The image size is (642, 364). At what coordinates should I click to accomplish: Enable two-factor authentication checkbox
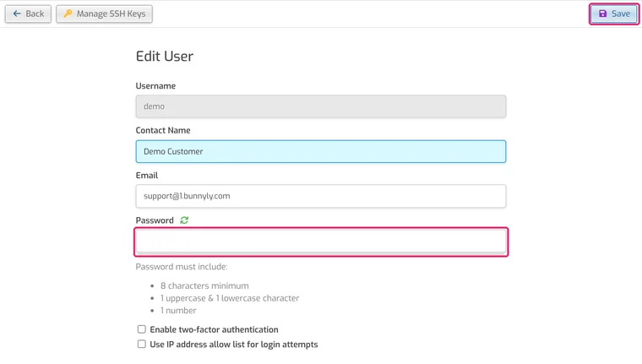pos(142,329)
